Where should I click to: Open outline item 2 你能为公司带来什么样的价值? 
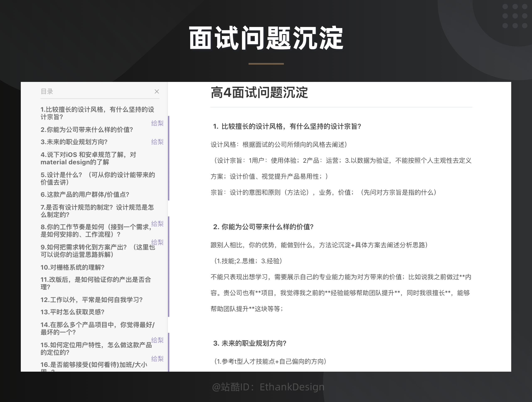87,130
